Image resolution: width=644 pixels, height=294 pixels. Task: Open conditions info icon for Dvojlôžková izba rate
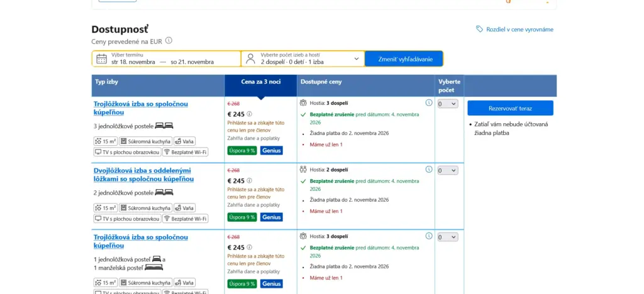(429, 169)
